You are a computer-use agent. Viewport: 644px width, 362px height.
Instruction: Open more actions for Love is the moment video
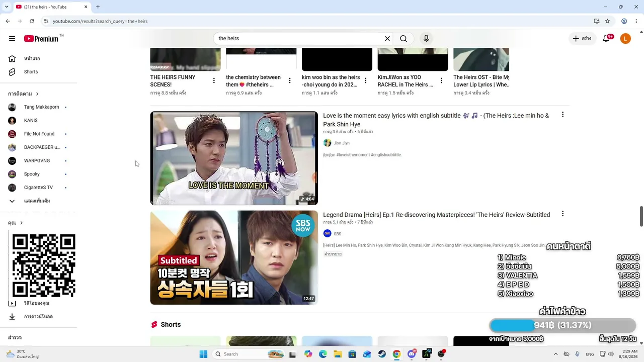pyautogui.click(x=562, y=115)
